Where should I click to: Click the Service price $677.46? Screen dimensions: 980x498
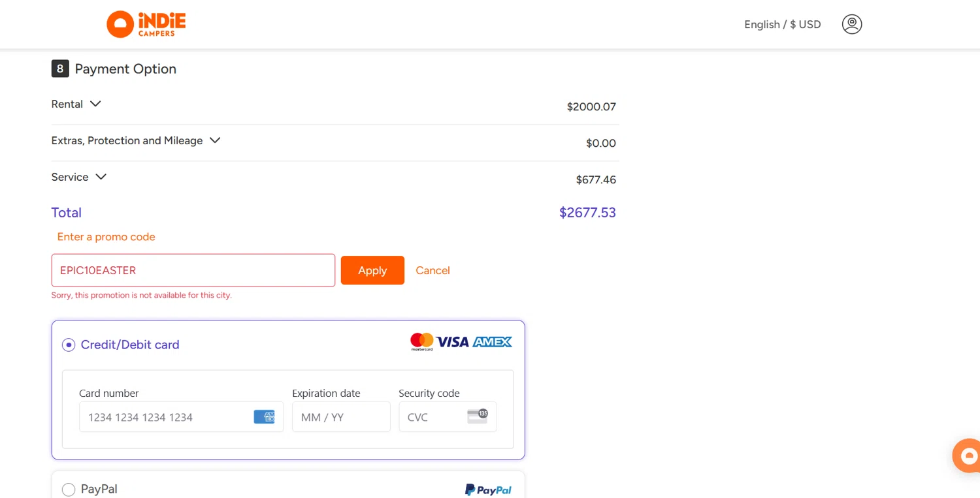(x=596, y=179)
